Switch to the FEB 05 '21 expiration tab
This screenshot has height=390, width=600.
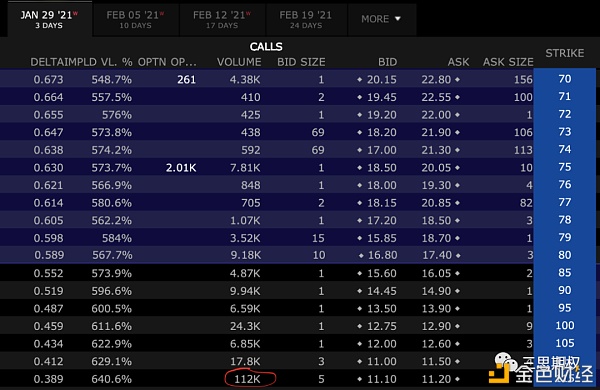(135, 20)
